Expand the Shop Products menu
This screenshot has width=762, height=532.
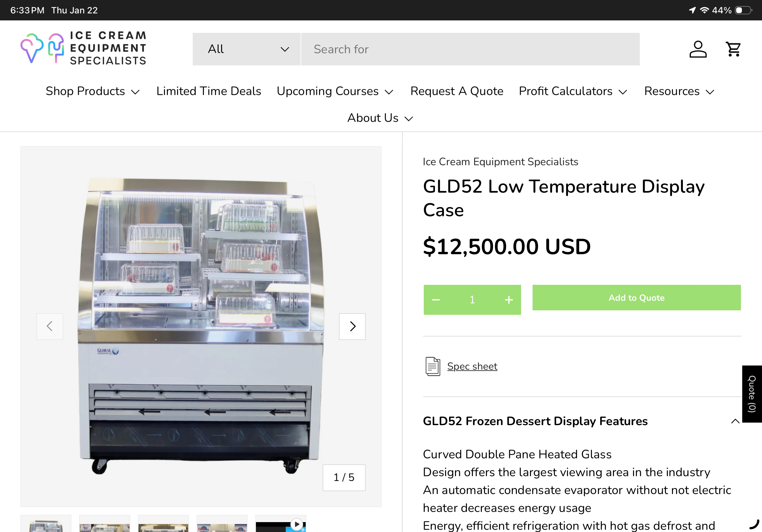pos(93,91)
